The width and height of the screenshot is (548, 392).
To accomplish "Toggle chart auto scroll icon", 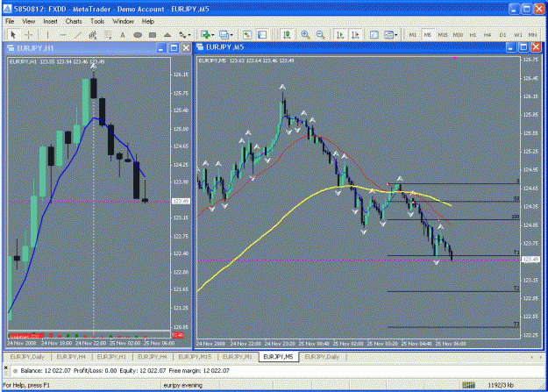I will click(x=339, y=34).
